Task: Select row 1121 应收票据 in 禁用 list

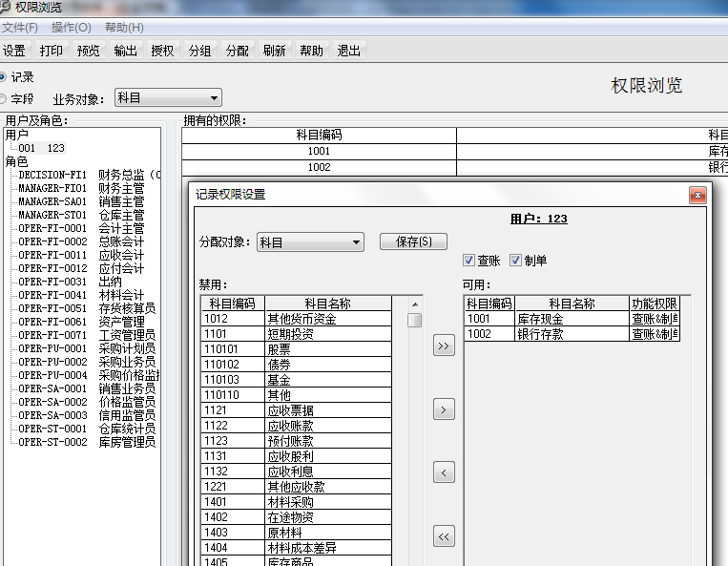Action: [296, 410]
